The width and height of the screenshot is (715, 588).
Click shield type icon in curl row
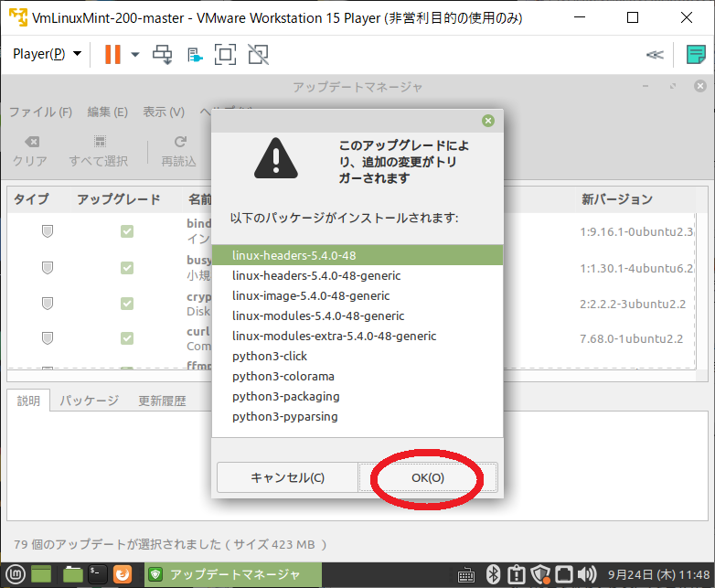48,338
